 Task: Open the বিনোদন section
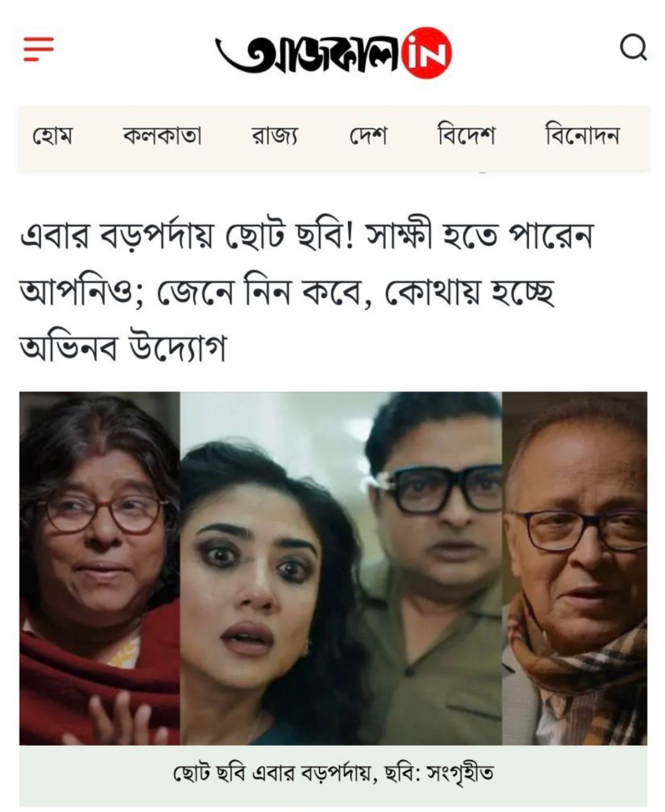(x=582, y=136)
